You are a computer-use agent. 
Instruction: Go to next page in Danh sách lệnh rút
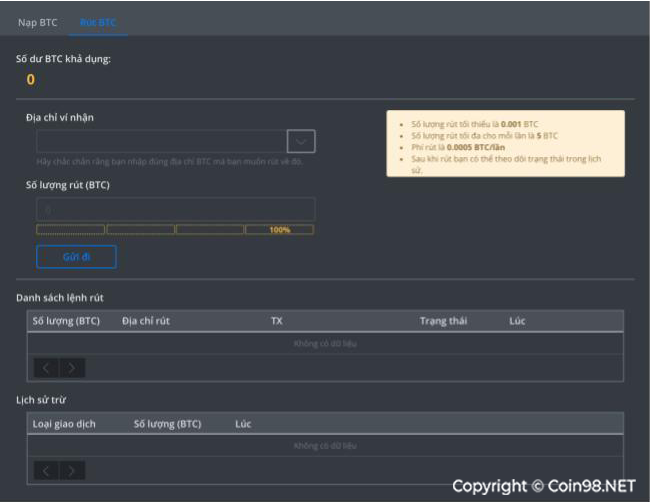click(x=72, y=368)
